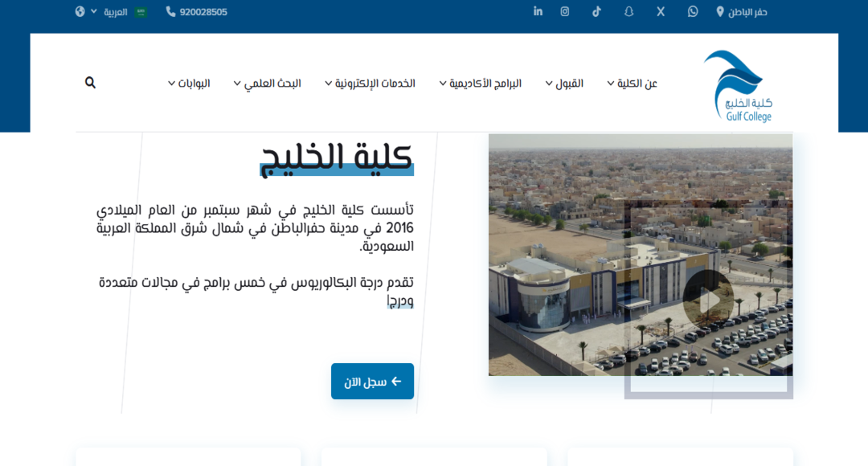Click the paragraph starting تقدم درجة البكالوريوس
The image size is (868, 466).
(x=256, y=291)
